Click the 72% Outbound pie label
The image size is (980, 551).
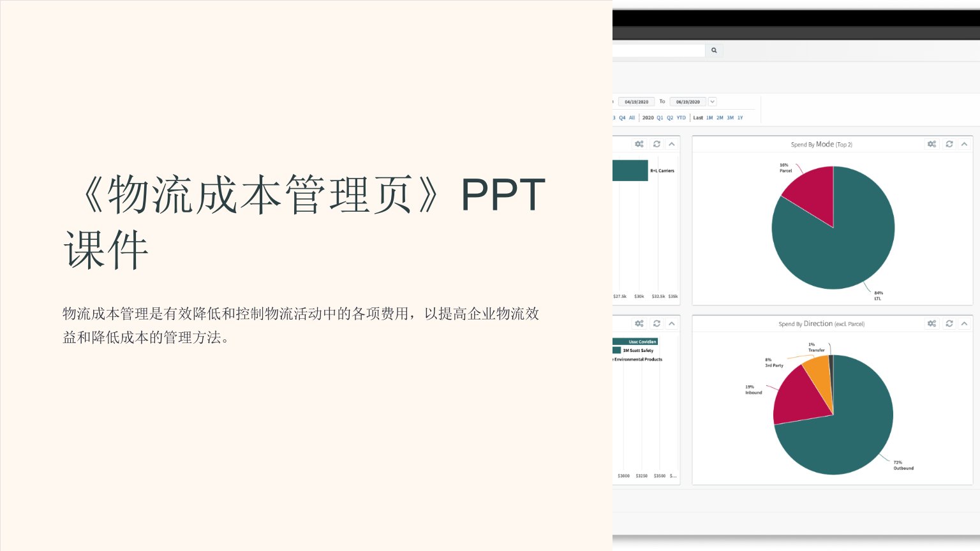pos(903,466)
